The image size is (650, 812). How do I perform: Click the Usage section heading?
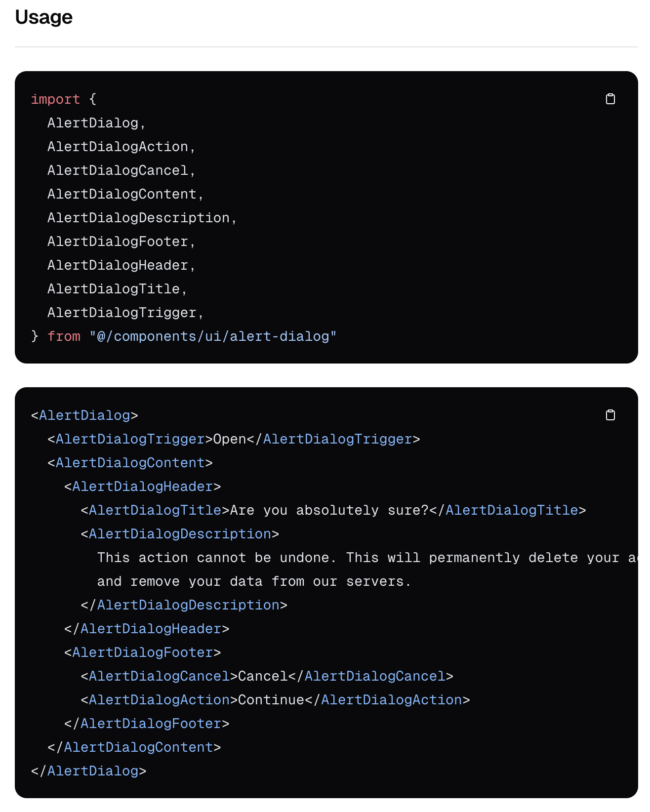coord(44,17)
